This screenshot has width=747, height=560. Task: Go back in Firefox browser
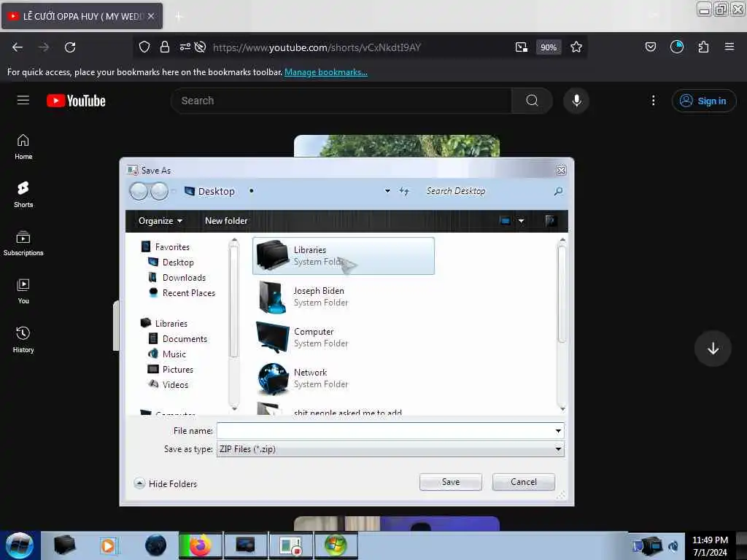tap(18, 47)
